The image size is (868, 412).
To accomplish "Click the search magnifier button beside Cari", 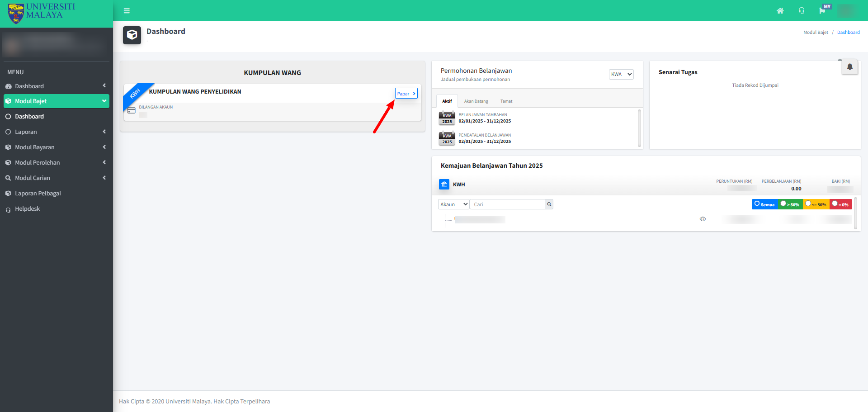I will (x=549, y=204).
